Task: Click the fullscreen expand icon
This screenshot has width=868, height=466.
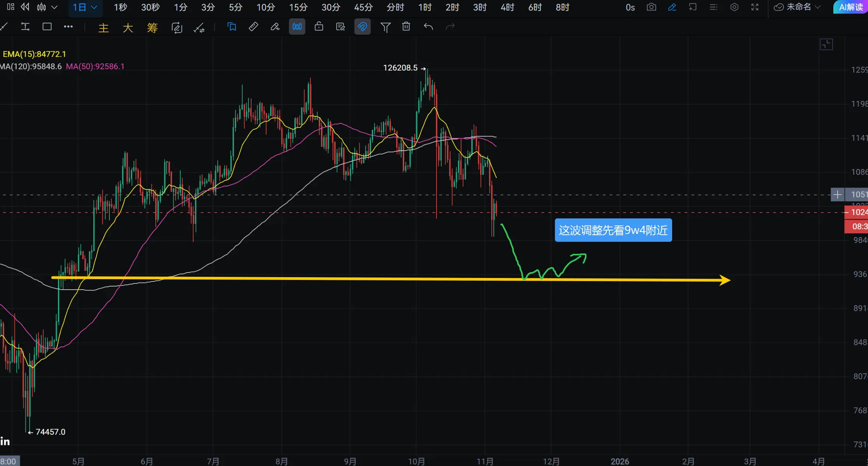Action: point(755,7)
